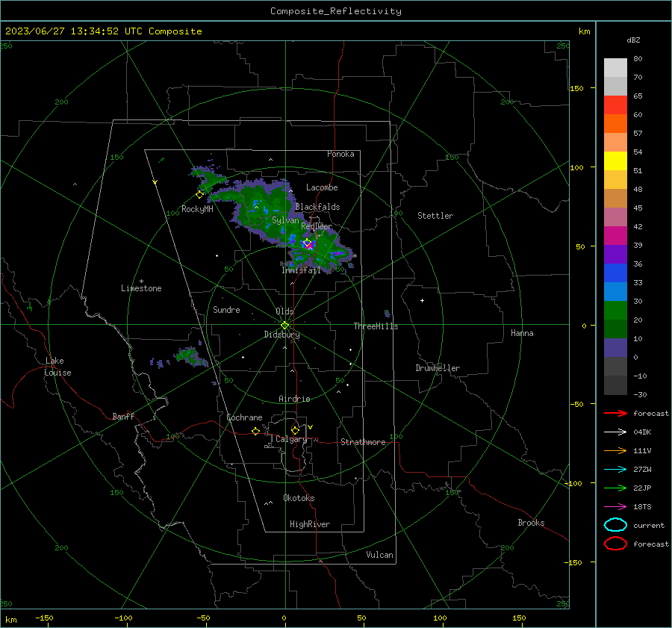672x628 pixels.
Task: Click the Sylvan label on radar echo
Action: [x=285, y=220]
